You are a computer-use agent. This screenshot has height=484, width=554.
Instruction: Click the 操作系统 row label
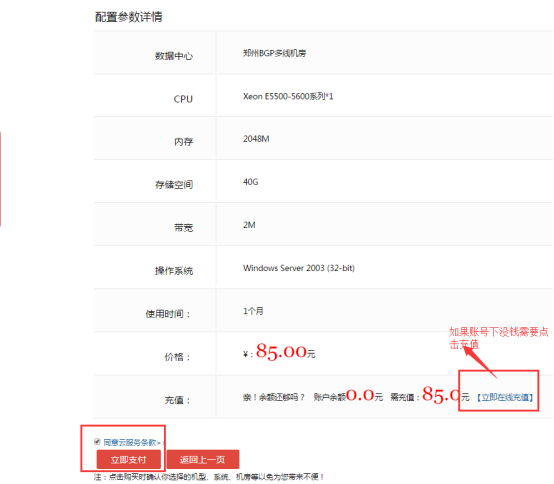point(174,271)
